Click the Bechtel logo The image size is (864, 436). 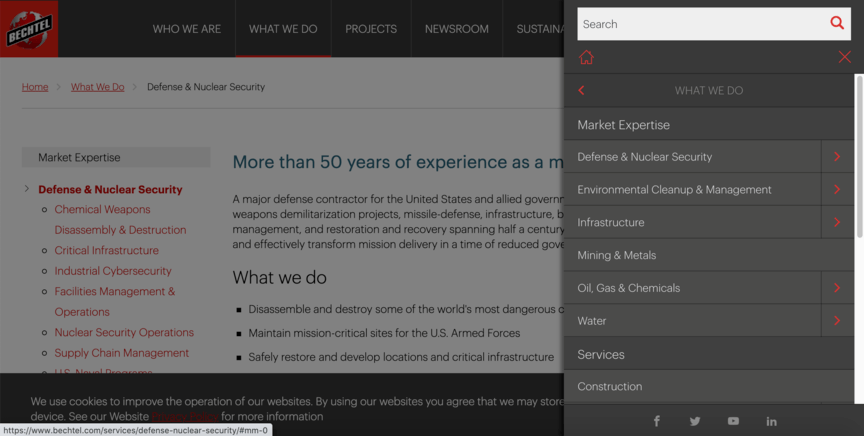coord(29,29)
